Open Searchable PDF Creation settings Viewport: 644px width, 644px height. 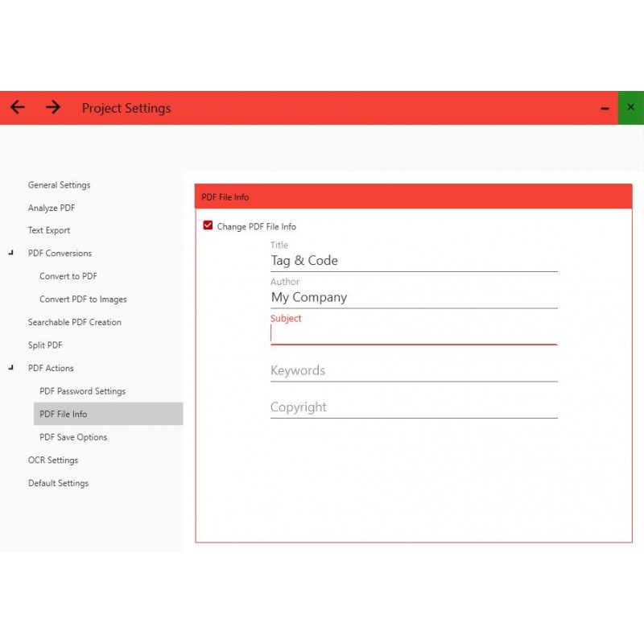[x=75, y=322]
